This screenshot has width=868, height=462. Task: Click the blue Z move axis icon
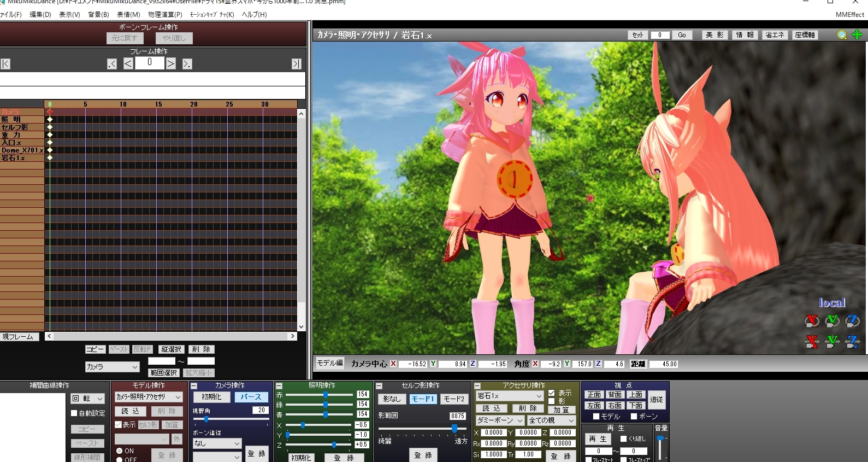click(x=852, y=342)
